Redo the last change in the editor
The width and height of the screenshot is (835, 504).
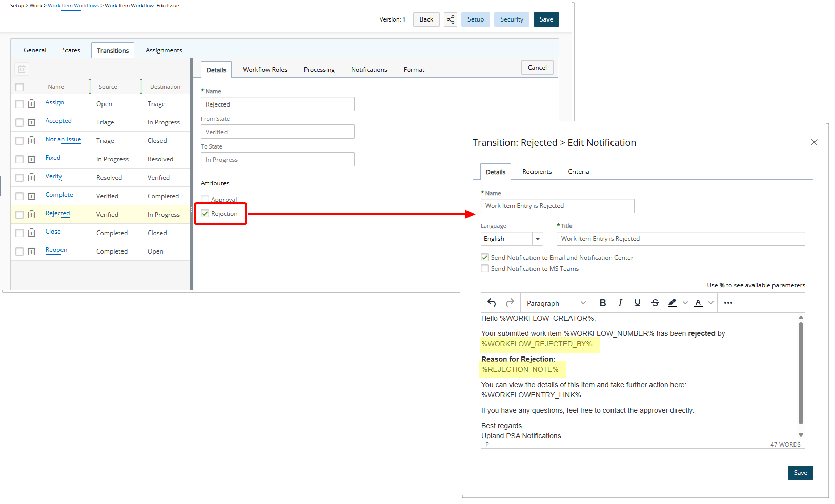pyautogui.click(x=510, y=303)
